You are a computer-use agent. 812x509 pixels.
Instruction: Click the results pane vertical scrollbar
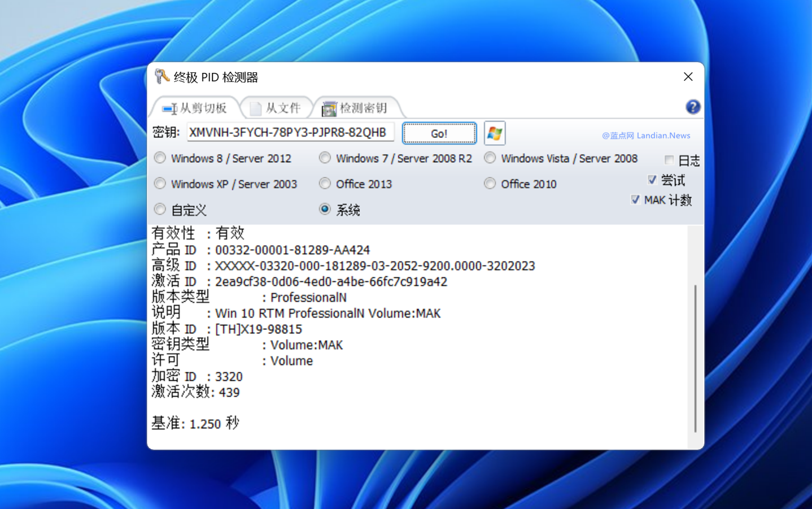pos(695,358)
